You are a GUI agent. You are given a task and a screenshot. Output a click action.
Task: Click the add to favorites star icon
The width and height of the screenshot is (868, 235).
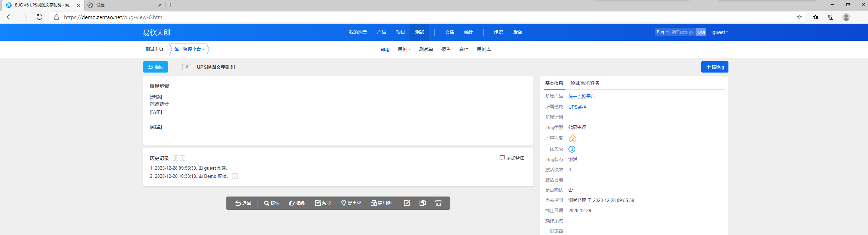pyautogui.click(x=799, y=17)
